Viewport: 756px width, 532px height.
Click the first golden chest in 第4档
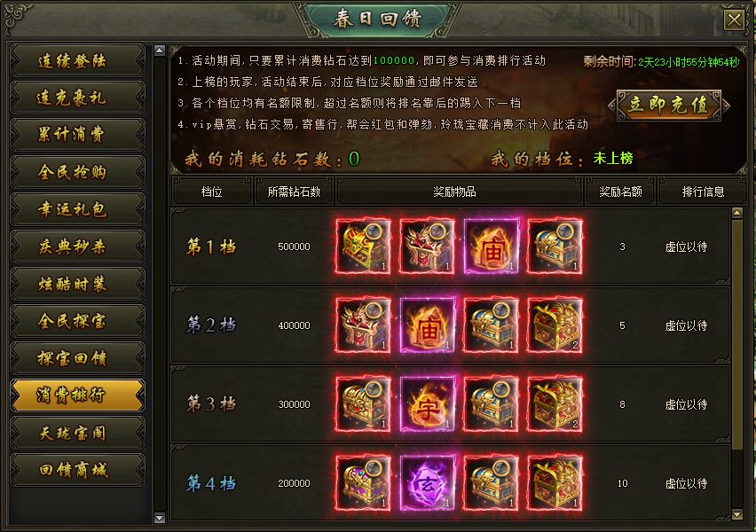pyautogui.click(x=363, y=483)
